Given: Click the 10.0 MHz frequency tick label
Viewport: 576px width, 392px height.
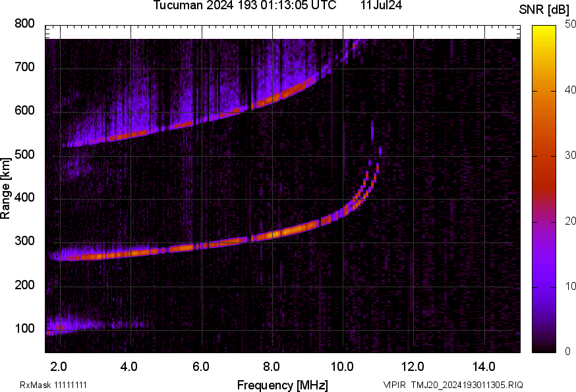Looking at the screenshot, I should pos(342,366).
